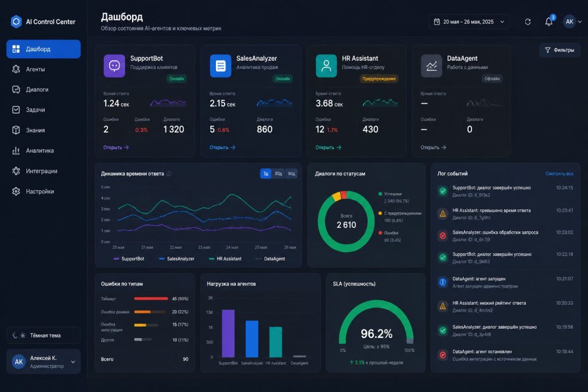Toggle DataAgent series in chart legend
This screenshot has height=392, width=588.
270,259
